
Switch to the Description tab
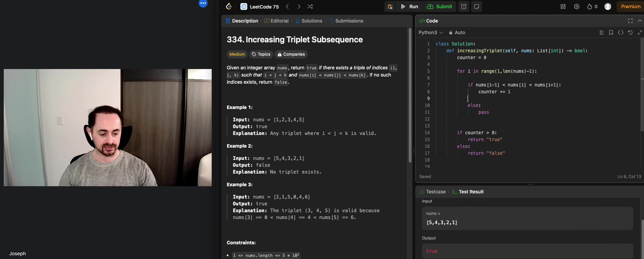coord(242,21)
